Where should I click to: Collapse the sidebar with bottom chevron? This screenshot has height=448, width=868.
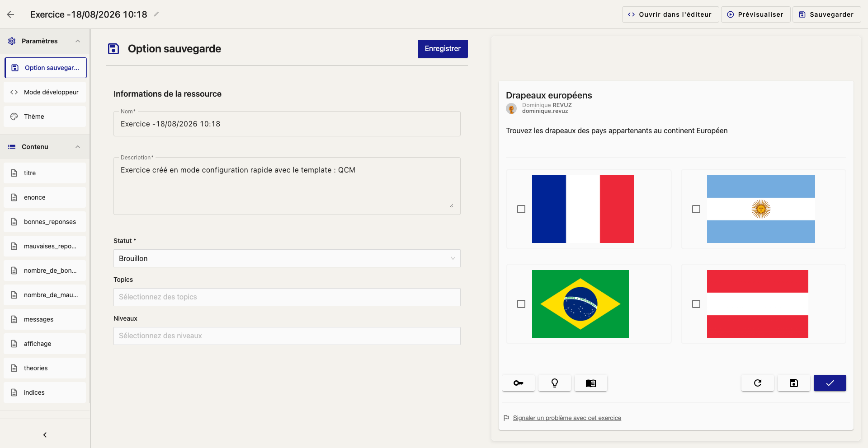45,435
